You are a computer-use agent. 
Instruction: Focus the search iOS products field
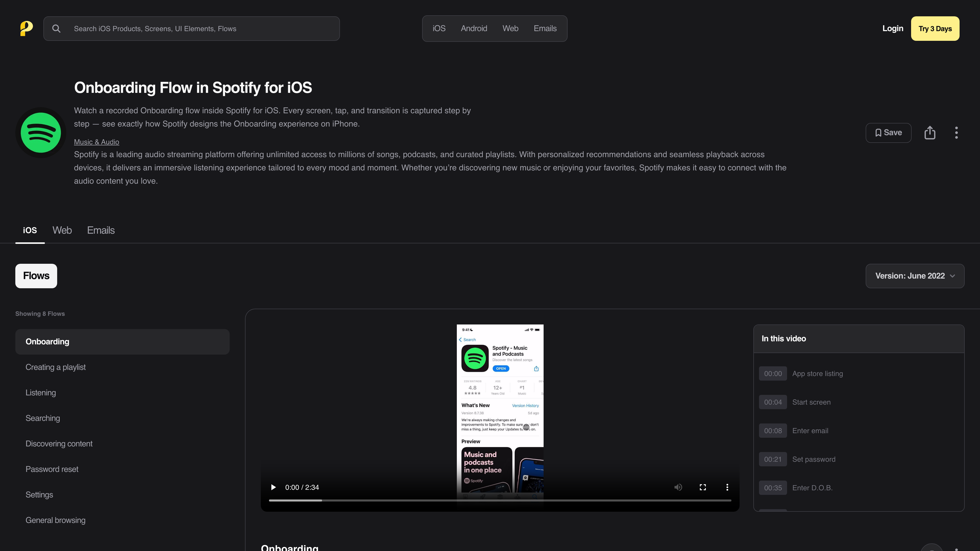click(x=191, y=29)
